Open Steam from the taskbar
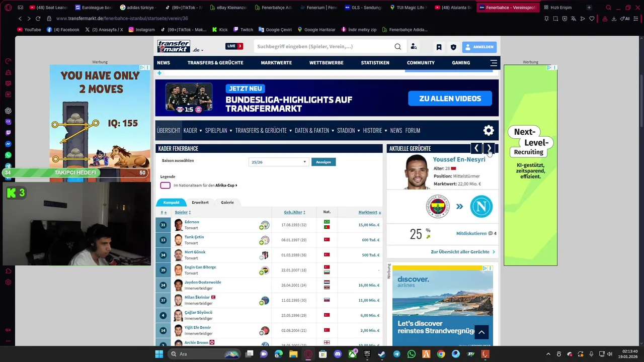 point(382,354)
